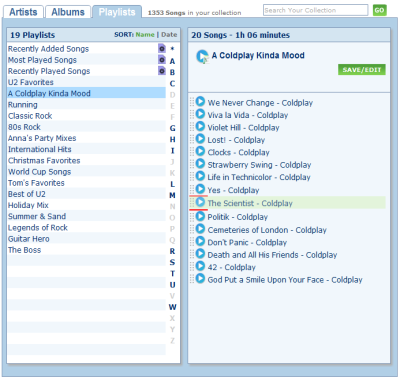
Task: Jump to letter R in alphabet index
Action: (x=172, y=251)
